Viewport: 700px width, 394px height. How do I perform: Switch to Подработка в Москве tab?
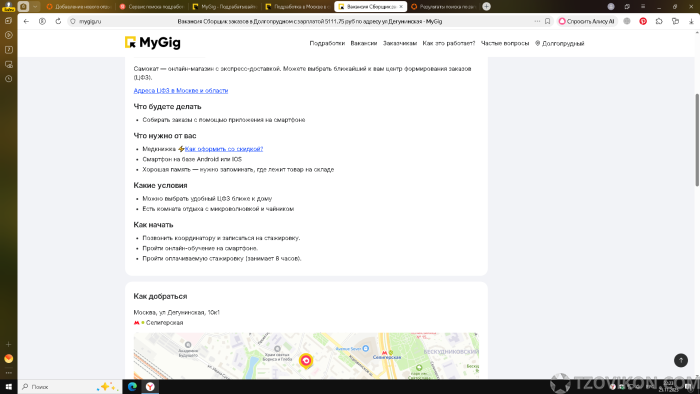(297, 7)
